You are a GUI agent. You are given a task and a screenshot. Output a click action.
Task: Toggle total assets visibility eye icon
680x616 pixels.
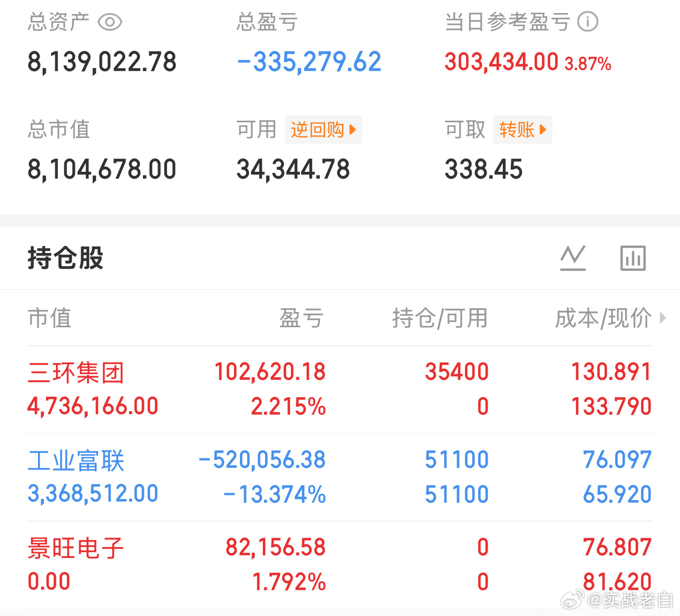[x=110, y=22]
